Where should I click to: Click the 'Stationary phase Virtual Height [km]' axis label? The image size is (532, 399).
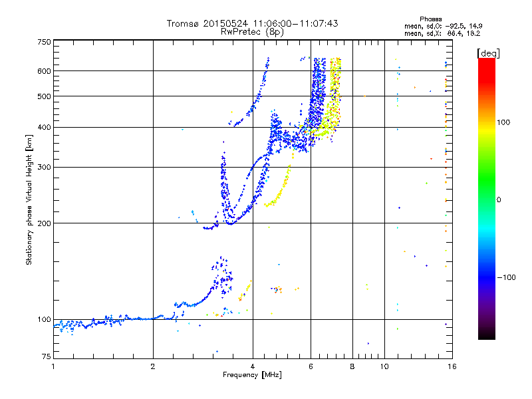click(x=29, y=199)
